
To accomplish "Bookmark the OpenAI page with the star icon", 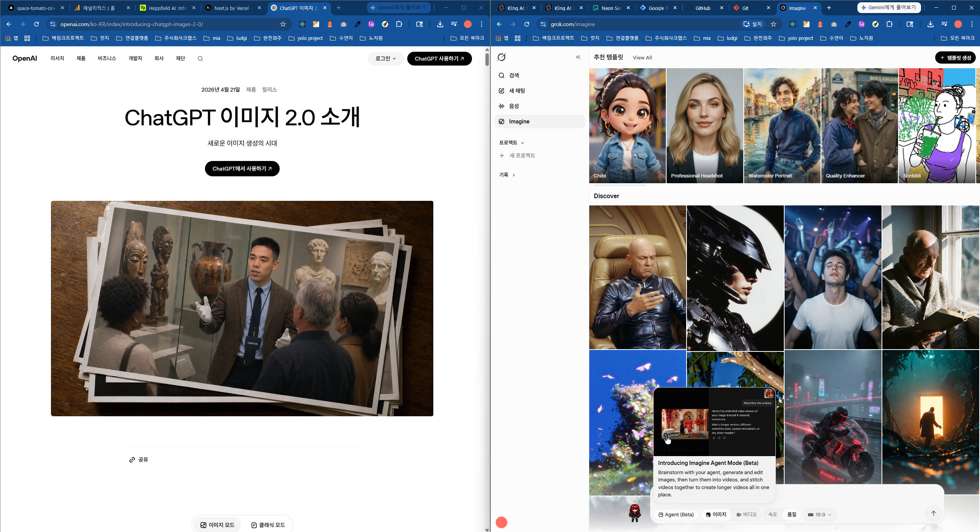I will click(x=283, y=24).
